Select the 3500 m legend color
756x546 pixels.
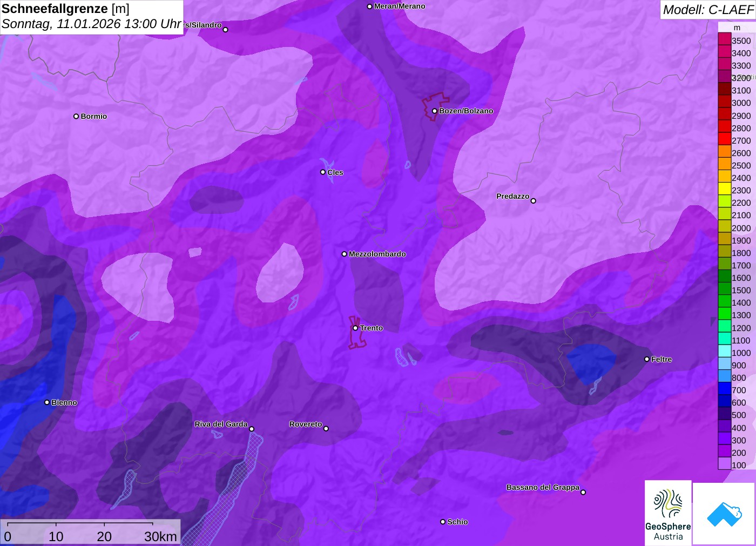(724, 39)
